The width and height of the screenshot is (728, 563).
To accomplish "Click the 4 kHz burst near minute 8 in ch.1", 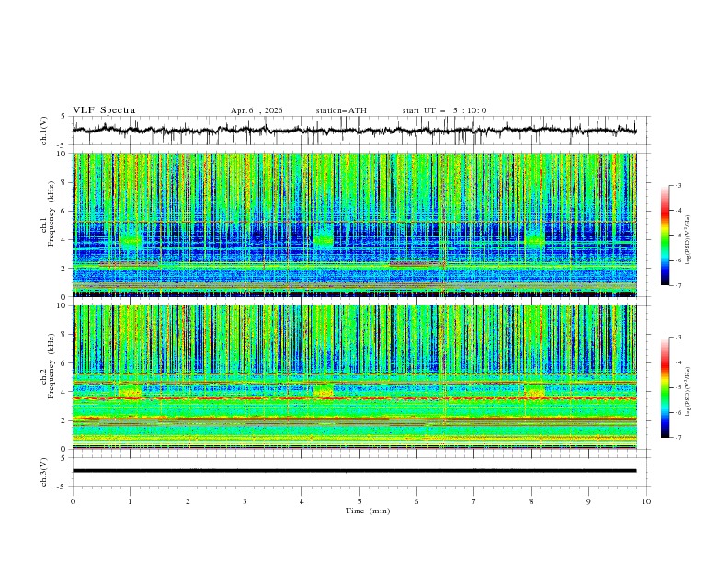I will 534,238.
